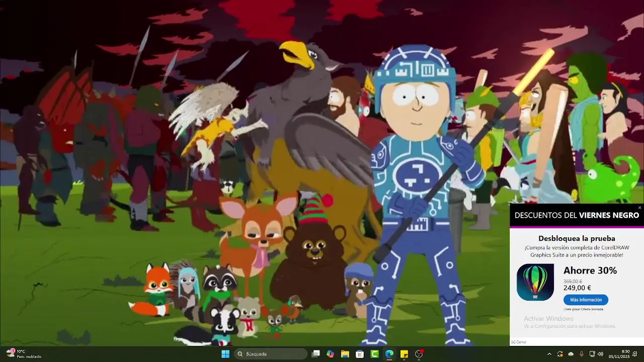Open Sticky Notes from the taskbar
The image size is (644, 362).
pos(404,354)
